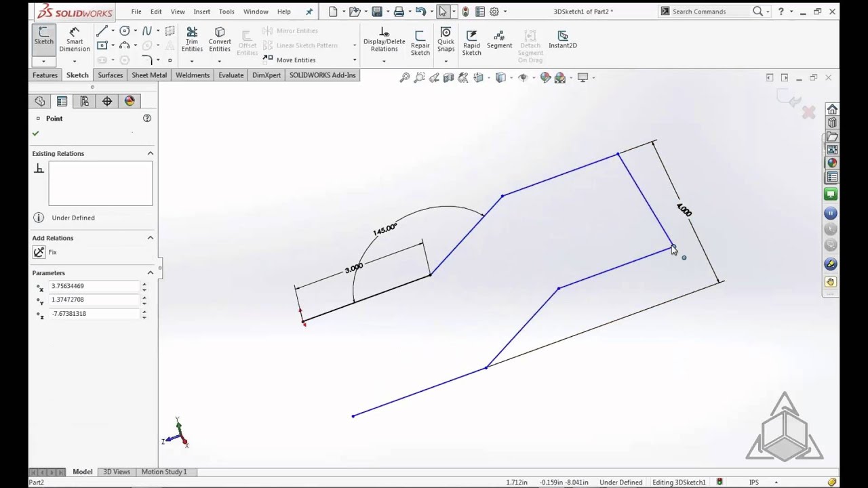Viewport: 868px width, 488px height.
Task: Select the Arc sketch tool
Action: click(x=125, y=45)
